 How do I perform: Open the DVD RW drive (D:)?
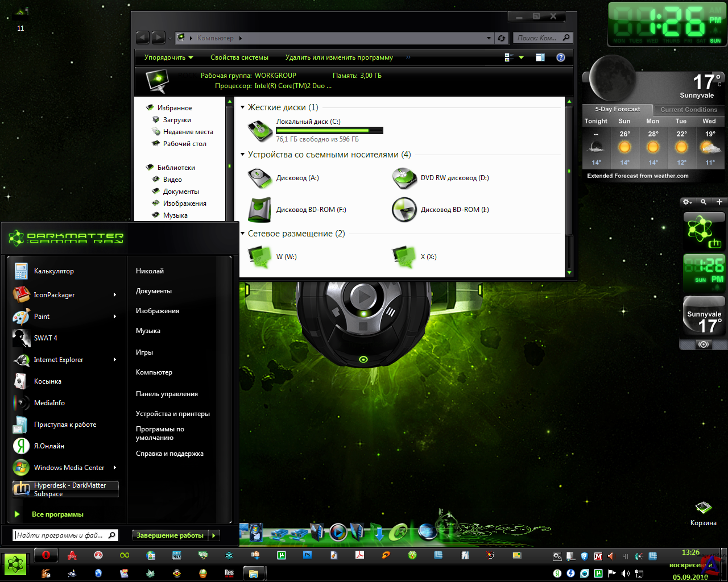click(404, 178)
